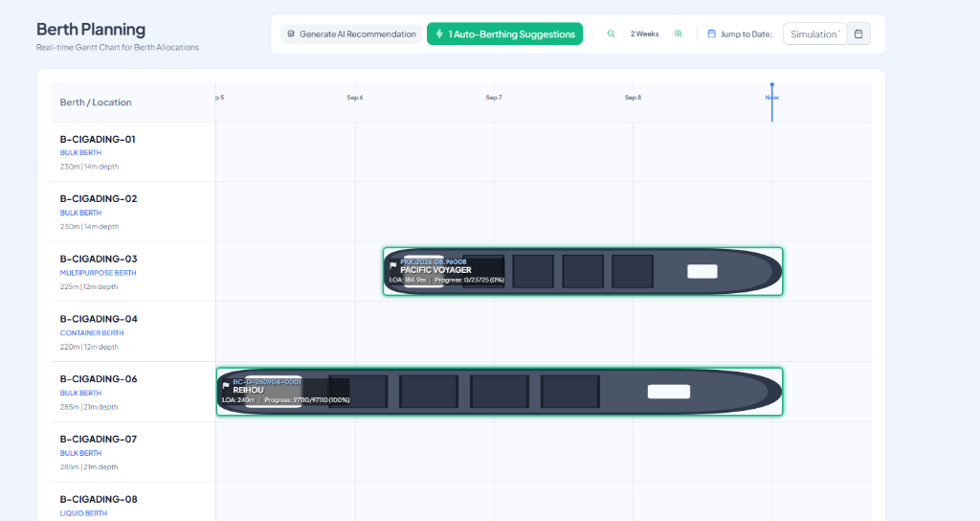Screen dimensions: 980x521
Task: Click BULK BERTH label under B-CIGADING-06
Action: click(x=80, y=393)
